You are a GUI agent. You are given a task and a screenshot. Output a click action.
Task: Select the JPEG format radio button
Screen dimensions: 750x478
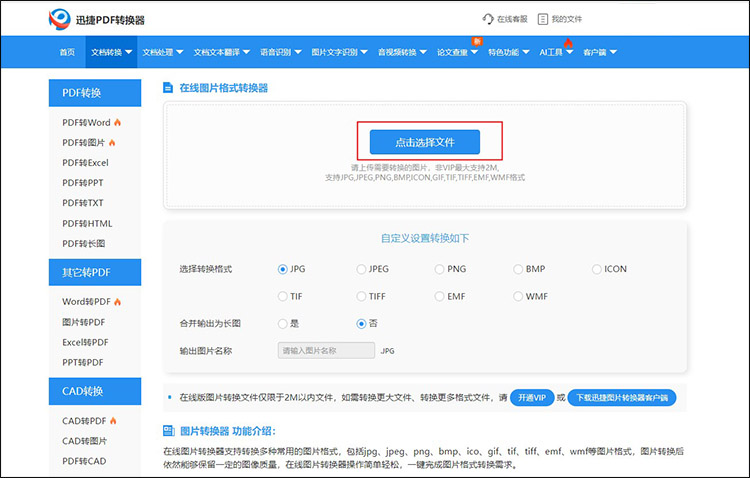coord(361,269)
